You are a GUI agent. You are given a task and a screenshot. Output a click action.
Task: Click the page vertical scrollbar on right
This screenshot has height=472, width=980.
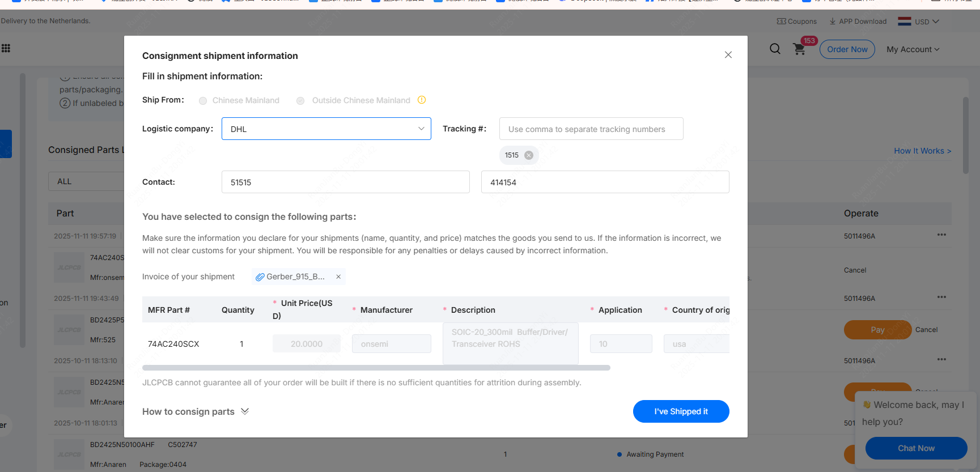coord(966,136)
